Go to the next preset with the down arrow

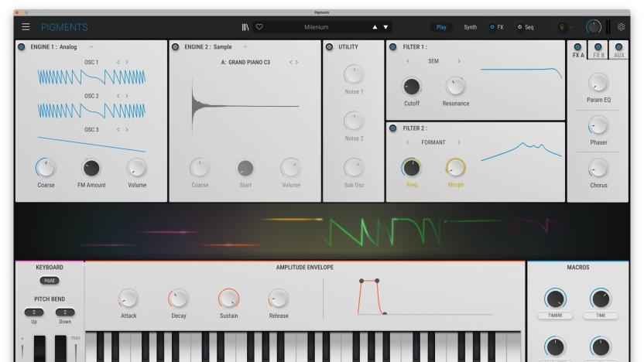point(387,27)
